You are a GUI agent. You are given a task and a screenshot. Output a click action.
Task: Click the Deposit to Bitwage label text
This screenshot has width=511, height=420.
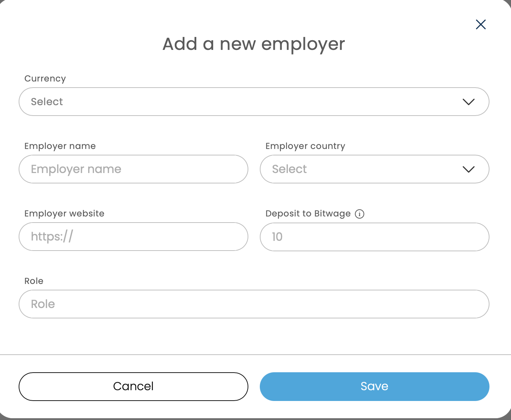tap(308, 214)
